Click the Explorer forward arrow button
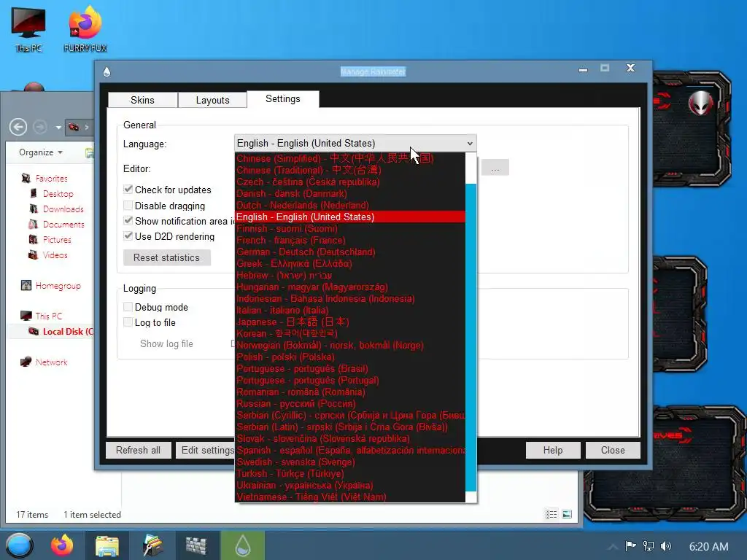This screenshot has height=560, width=747. click(x=40, y=127)
